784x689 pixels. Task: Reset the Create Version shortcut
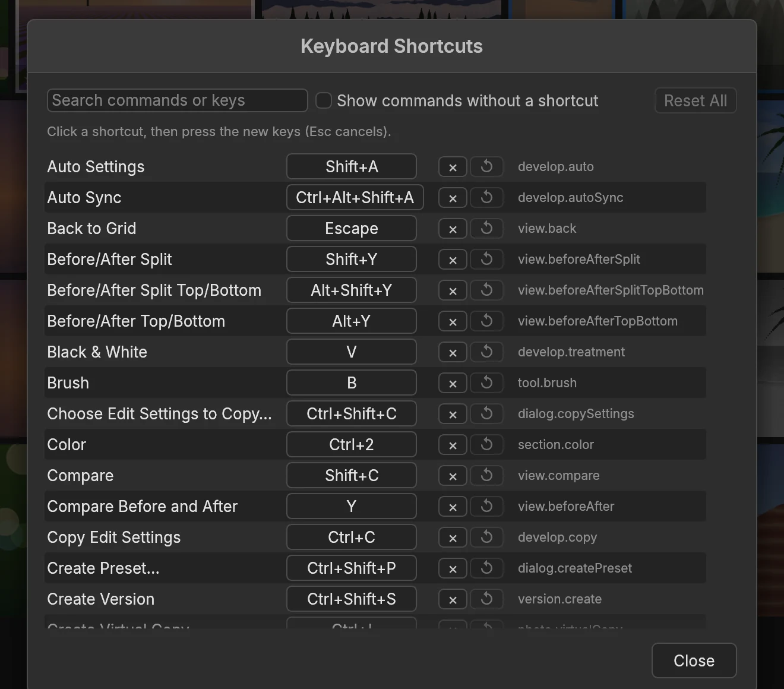coord(486,599)
